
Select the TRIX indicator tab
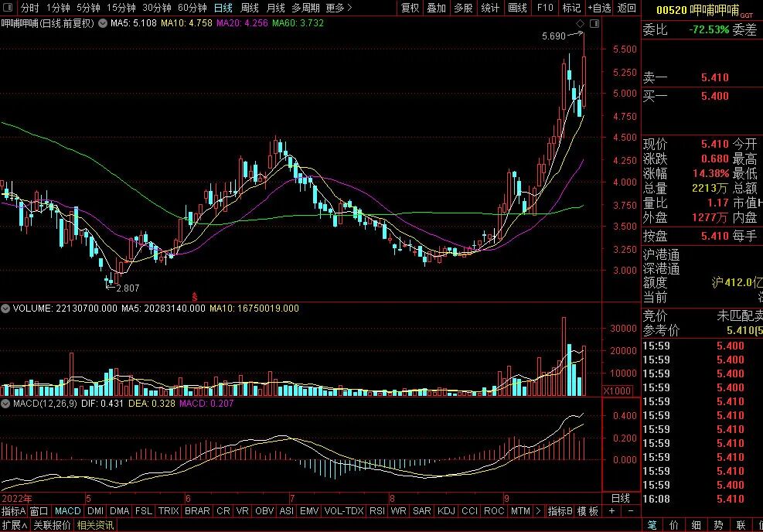click(x=169, y=511)
